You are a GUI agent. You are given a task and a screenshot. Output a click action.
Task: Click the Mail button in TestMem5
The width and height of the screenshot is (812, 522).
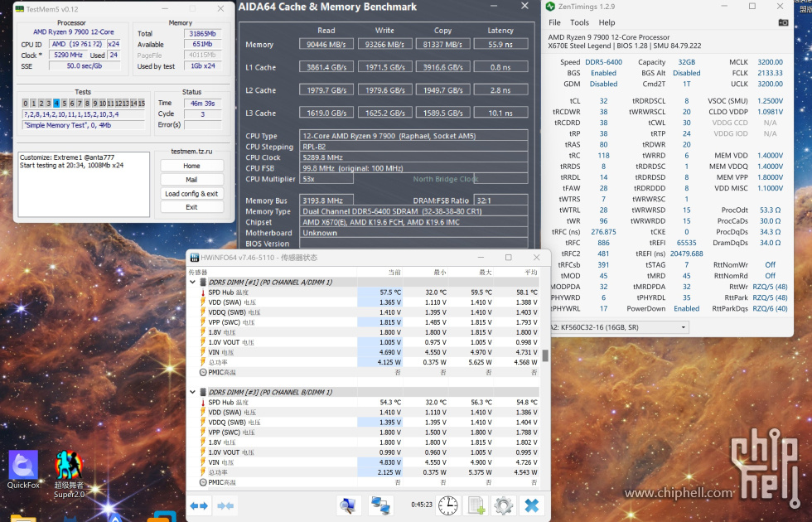point(191,180)
